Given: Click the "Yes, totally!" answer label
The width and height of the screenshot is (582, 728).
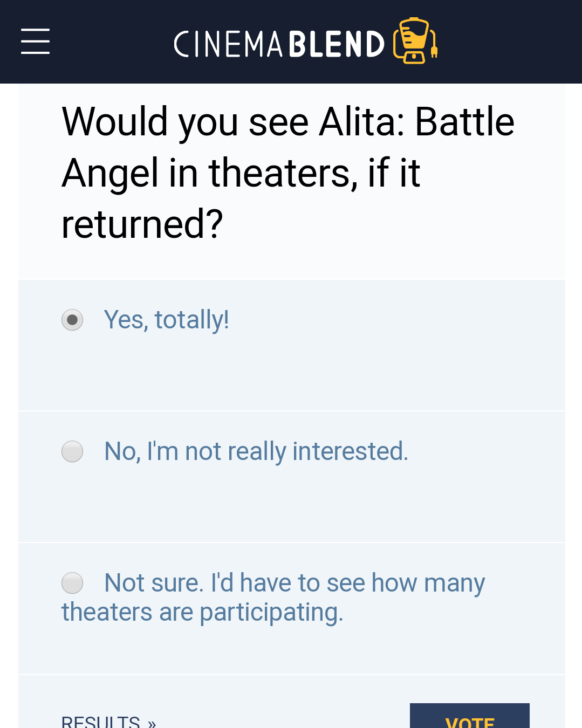Looking at the screenshot, I should click(166, 320).
